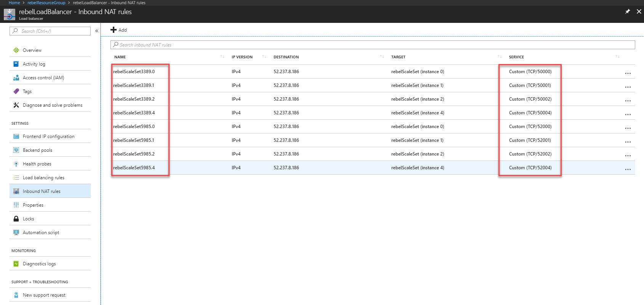
Task: Click the load balancer header icon
Action: [x=10, y=14]
